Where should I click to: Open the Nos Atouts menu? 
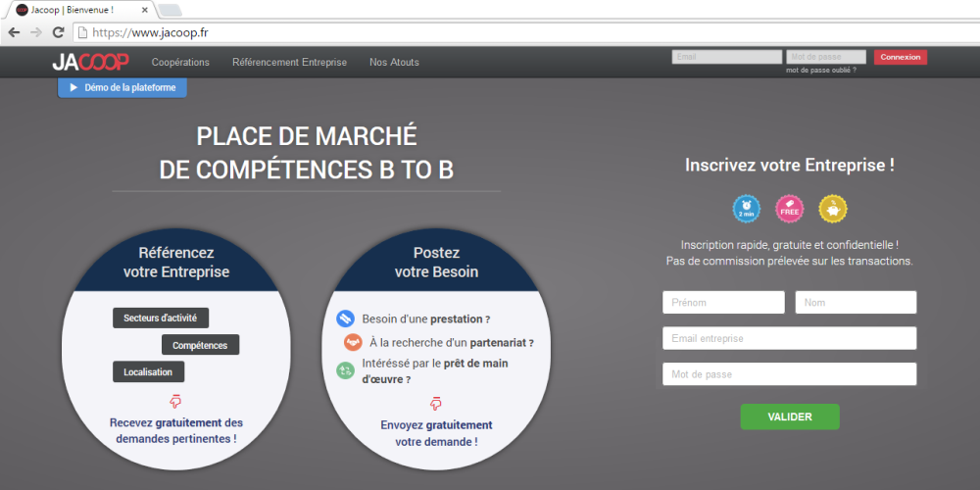coord(394,63)
